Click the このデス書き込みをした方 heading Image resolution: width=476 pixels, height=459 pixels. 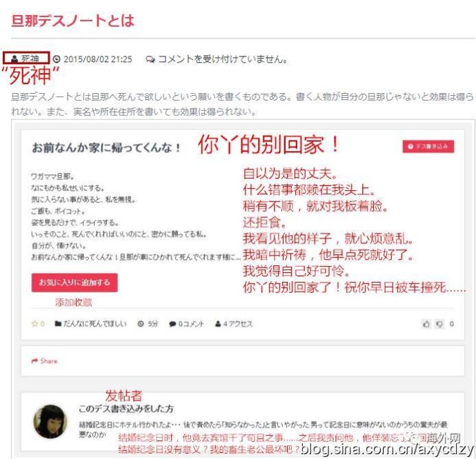(126, 409)
